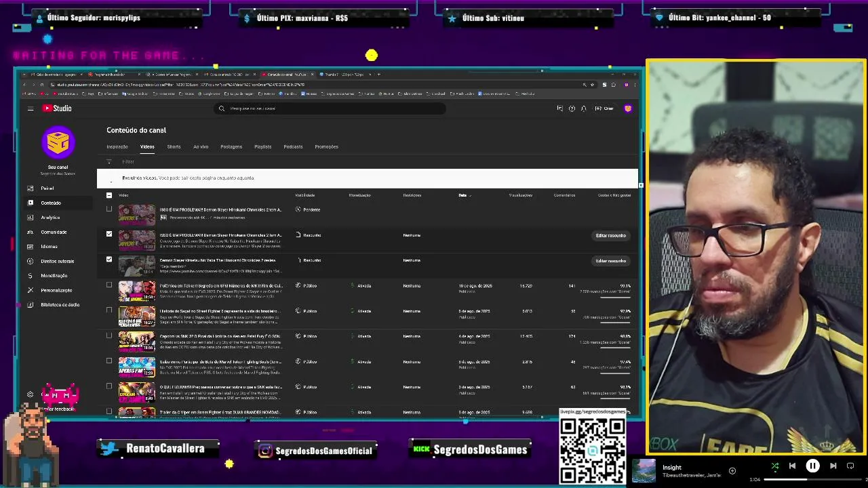Open Analytics in the sidebar
The width and height of the screenshot is (868, 488).
[x=50, y=218]
